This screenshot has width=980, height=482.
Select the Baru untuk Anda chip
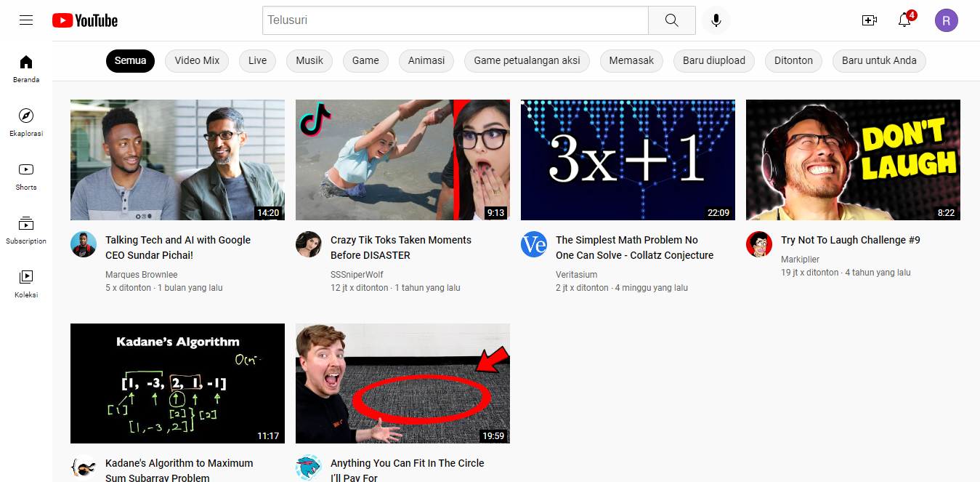pyautogui.click(x=879, y=60)
